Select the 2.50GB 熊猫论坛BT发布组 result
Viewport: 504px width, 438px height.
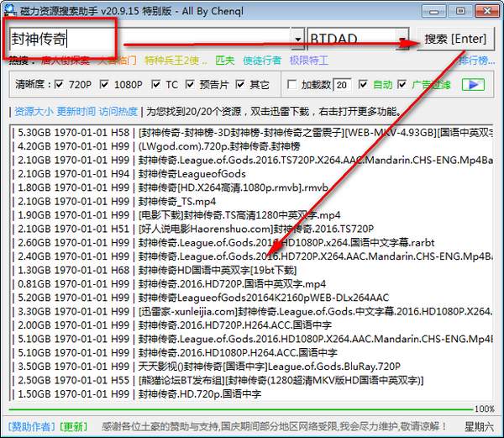(x=252, y=381)
